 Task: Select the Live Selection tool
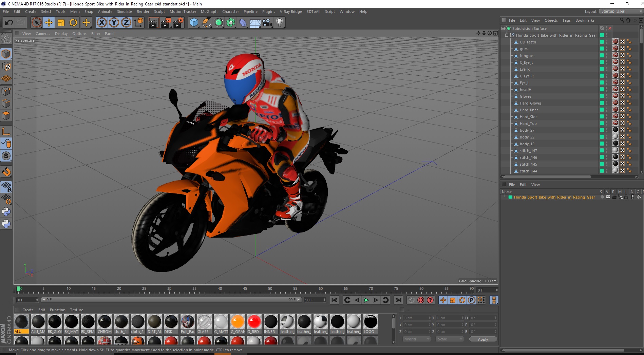36,23
